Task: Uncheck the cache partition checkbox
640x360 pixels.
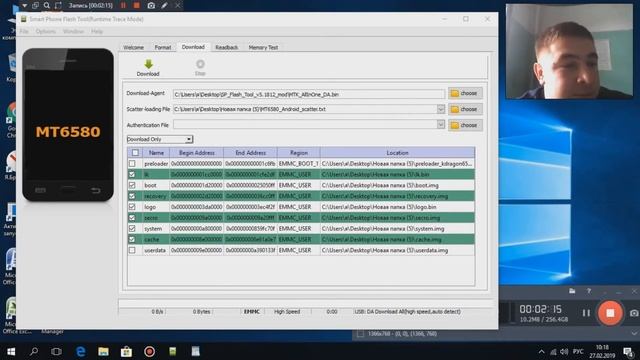Action: 132,239
